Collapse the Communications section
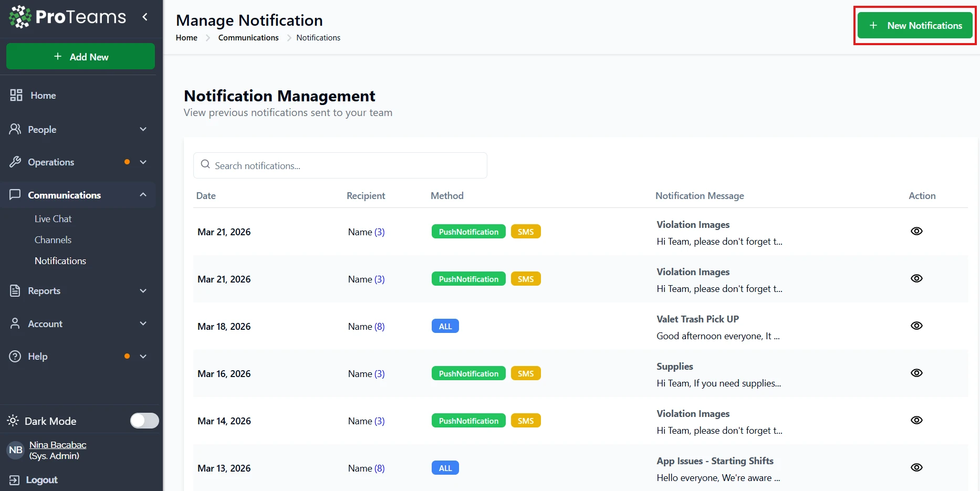The image size is (980, 491). pos(143,195)
